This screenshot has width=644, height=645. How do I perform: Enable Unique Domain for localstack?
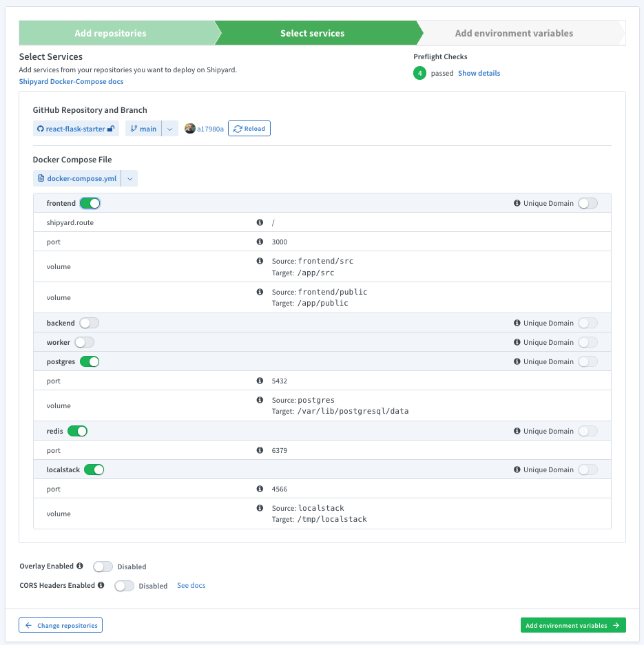coord(588,469)
